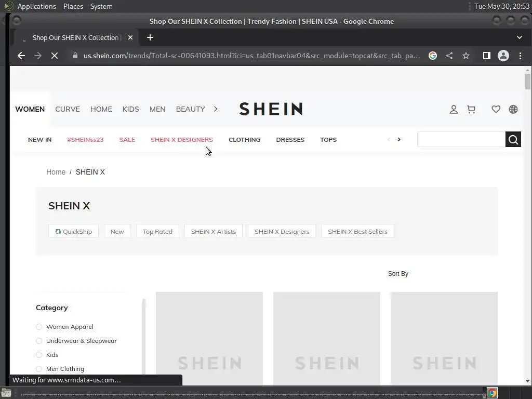This screenshot has width=532, height=399.
Task: Show next navigation categories arrow
Action: pyautogui.click(x=399, y=139)
